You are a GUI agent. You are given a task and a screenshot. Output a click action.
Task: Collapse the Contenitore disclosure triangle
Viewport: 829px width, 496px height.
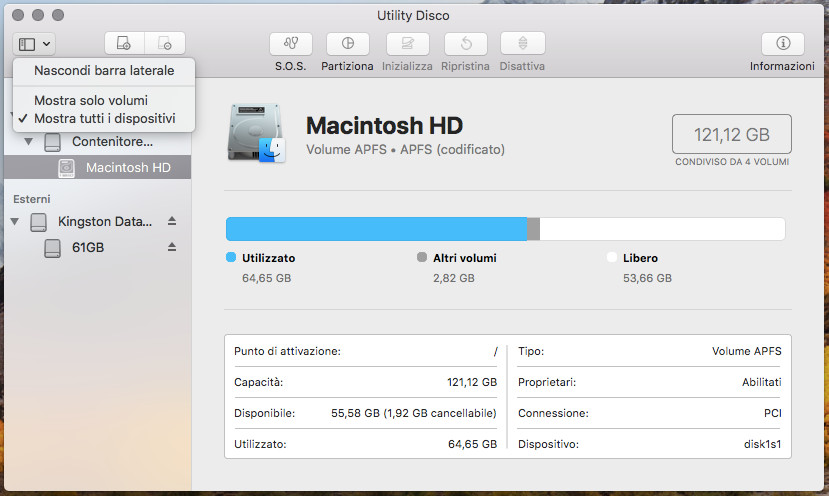[29, 141]
